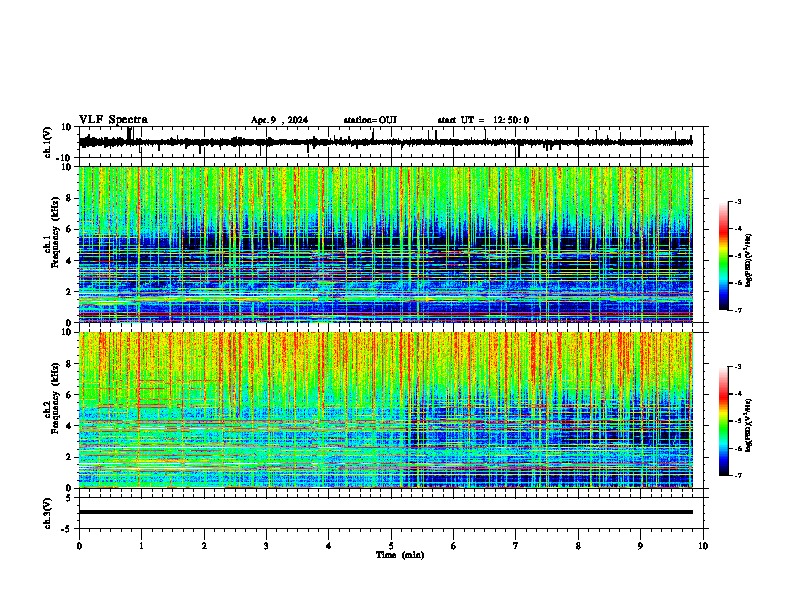Click the "10" tick on the time axis
The image size is (792, 612).
point(703,546)
